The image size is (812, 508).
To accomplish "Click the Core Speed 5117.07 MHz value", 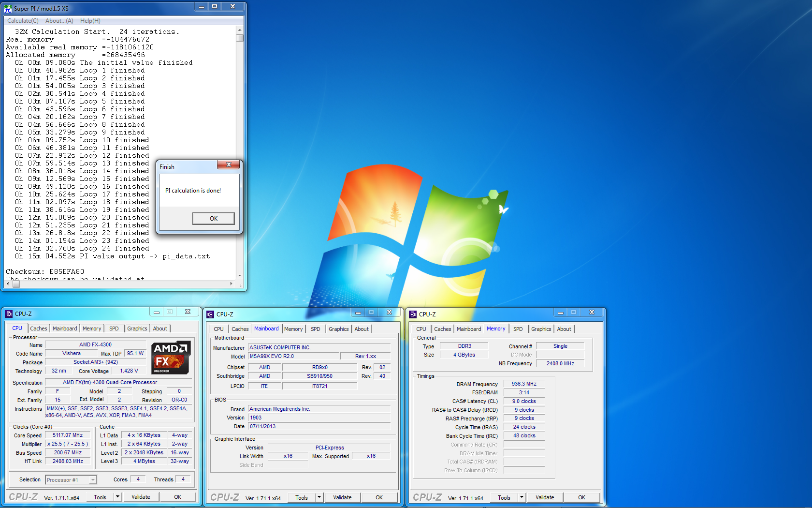I will pyautogui.click(x=68, y=435).
